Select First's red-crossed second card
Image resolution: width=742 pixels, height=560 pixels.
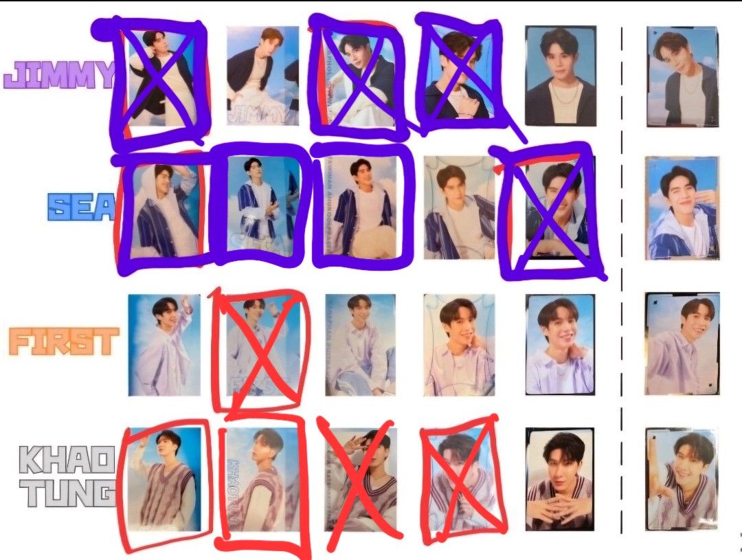pos(262,345)
